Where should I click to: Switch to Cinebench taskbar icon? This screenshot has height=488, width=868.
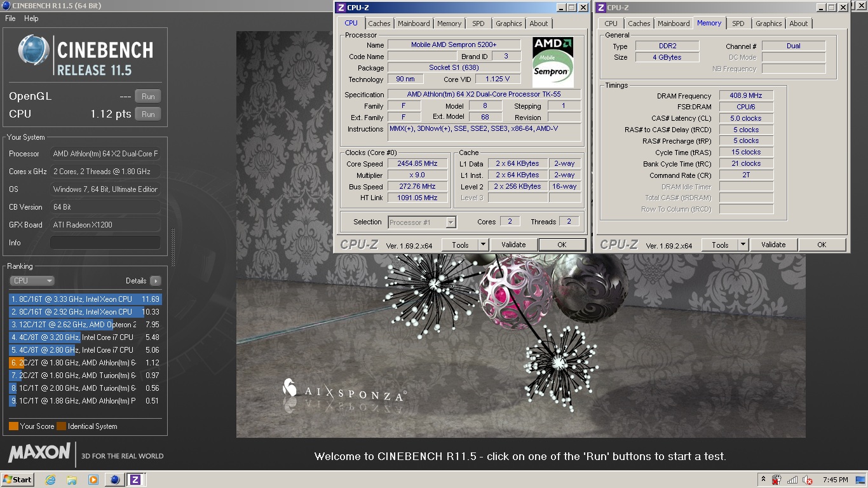point(115,480)
